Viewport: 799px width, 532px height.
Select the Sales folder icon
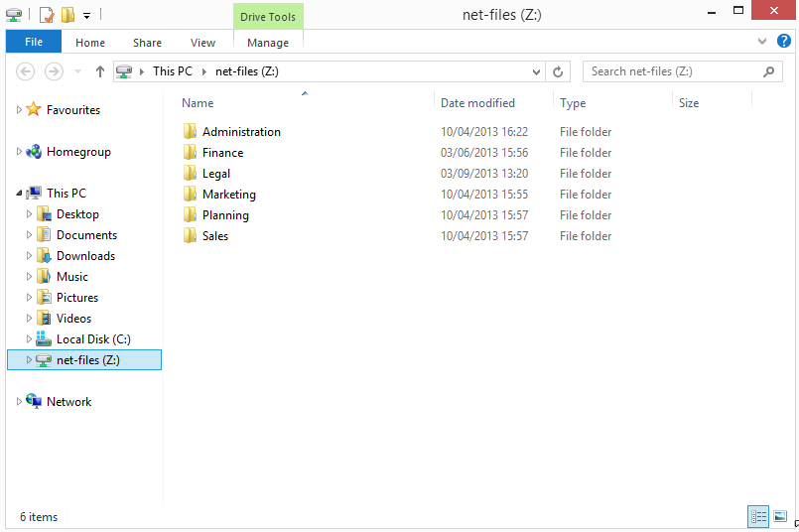pos(190,236)
